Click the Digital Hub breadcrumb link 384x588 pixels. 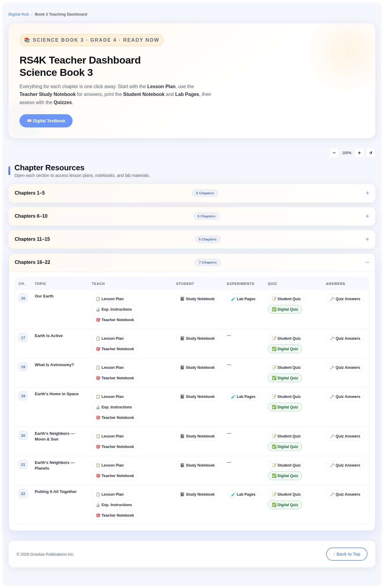coord(19,14)
